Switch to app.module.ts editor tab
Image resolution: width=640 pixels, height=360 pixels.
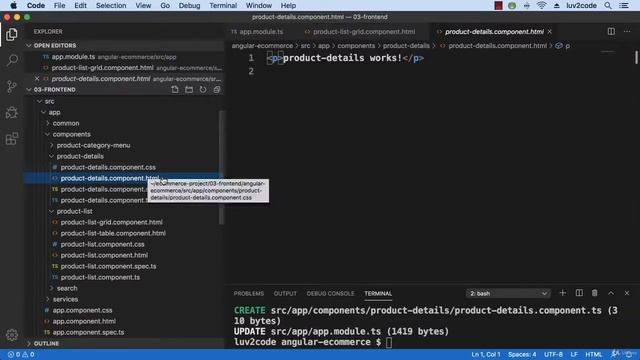(261, 31)
